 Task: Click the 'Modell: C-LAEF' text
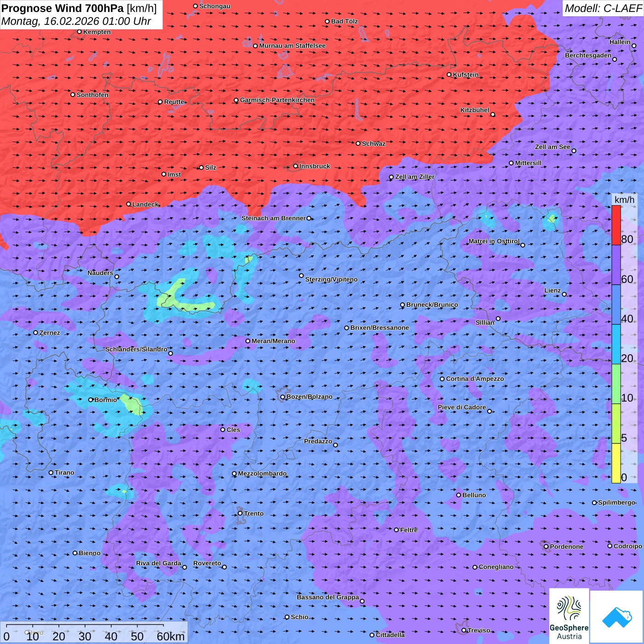tap(603, 8)
